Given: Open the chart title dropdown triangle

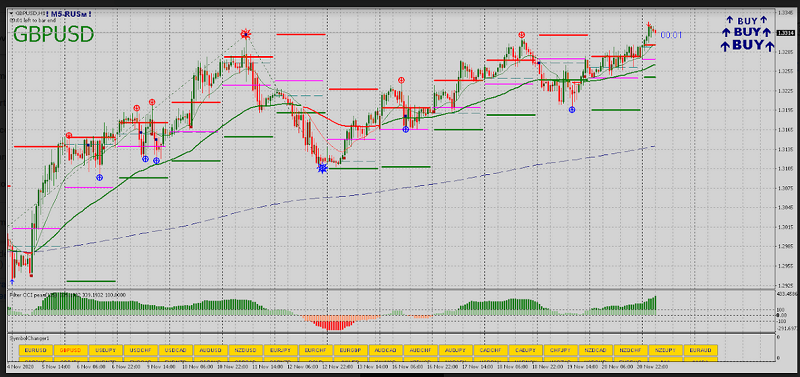Looking at the screenshot, I should point(12,14).
